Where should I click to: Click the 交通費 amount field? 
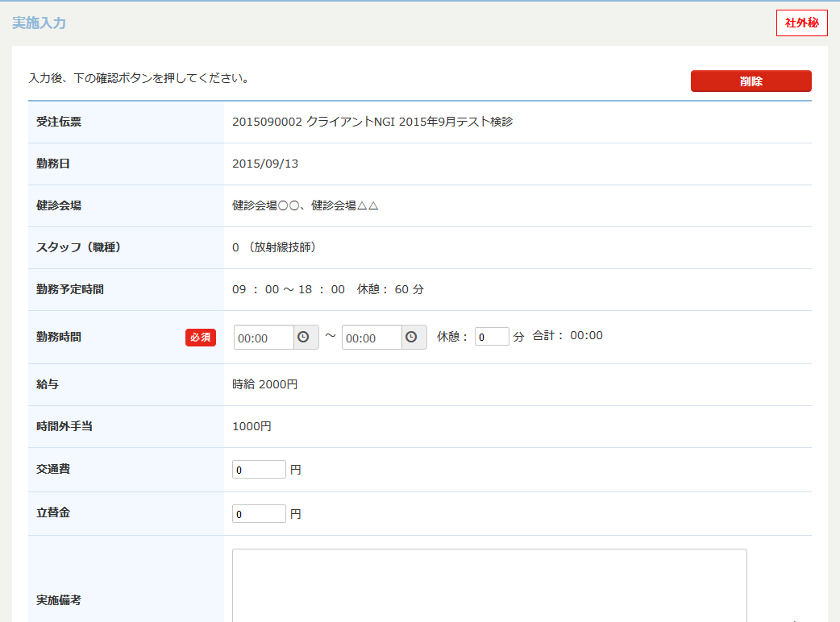(x=259, y=470)
